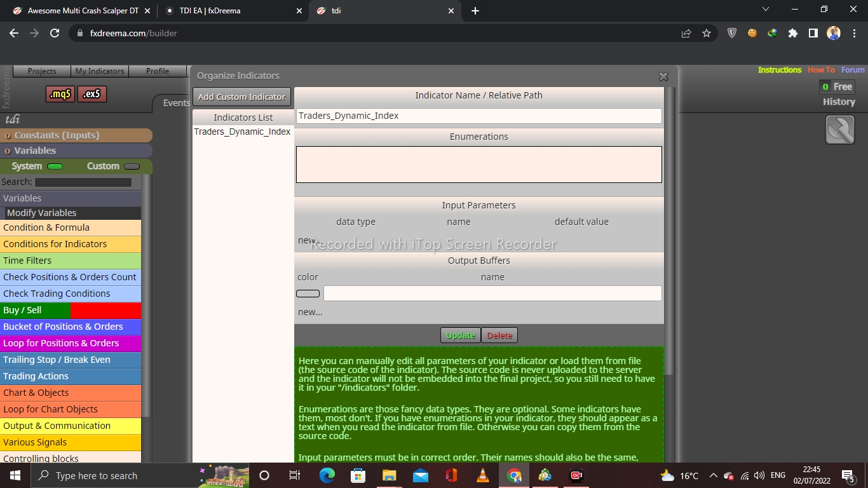Viewport: 868px width, 488px height.
Task: Click the Add Custom Indicator button
Action: (241, 97)
